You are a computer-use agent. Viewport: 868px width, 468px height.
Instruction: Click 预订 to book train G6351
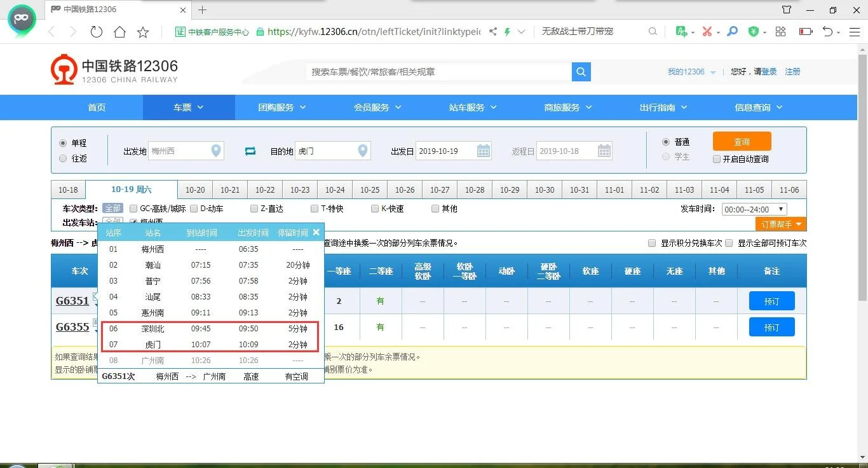(x=771, y=300)
